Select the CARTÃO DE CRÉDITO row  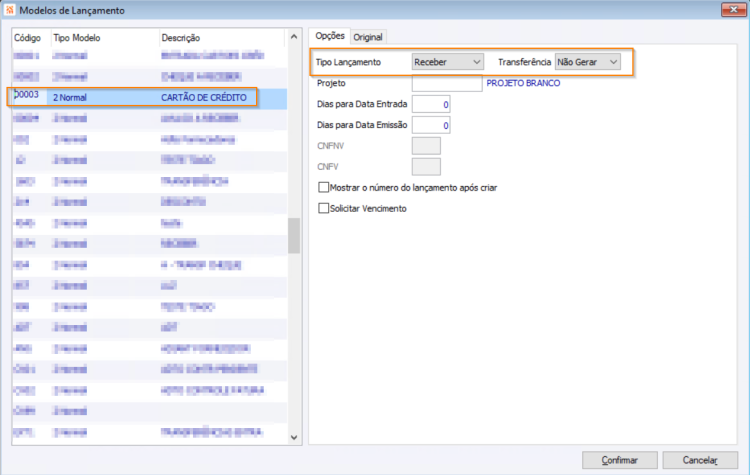point(150,98)
